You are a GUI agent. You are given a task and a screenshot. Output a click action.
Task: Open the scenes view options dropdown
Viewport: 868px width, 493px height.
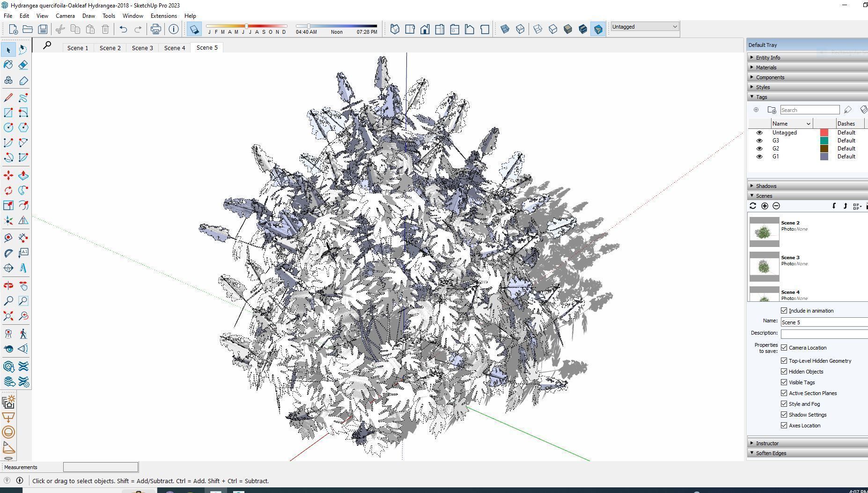858,206
